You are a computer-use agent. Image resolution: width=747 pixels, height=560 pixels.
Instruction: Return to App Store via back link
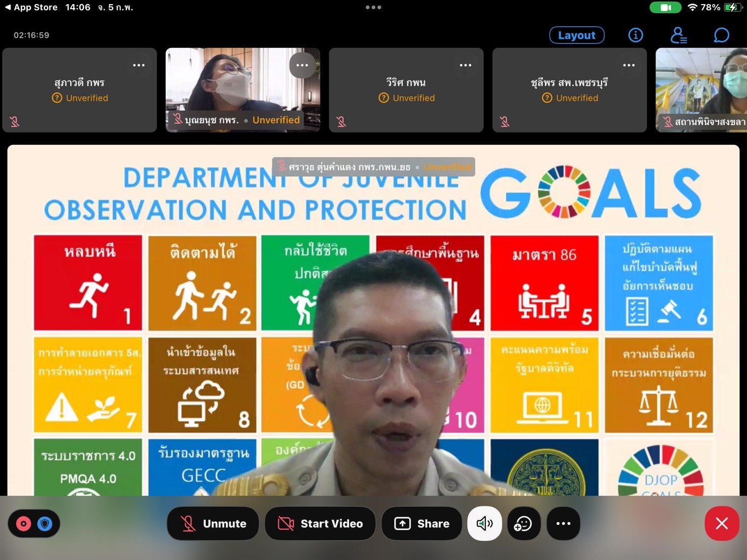click(31, 8)
